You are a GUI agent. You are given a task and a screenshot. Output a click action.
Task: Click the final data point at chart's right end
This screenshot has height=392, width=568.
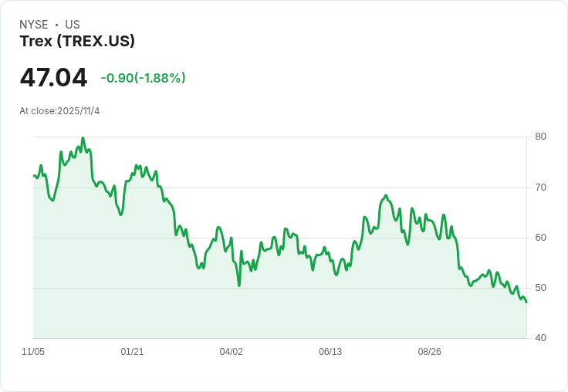(526, 302)
